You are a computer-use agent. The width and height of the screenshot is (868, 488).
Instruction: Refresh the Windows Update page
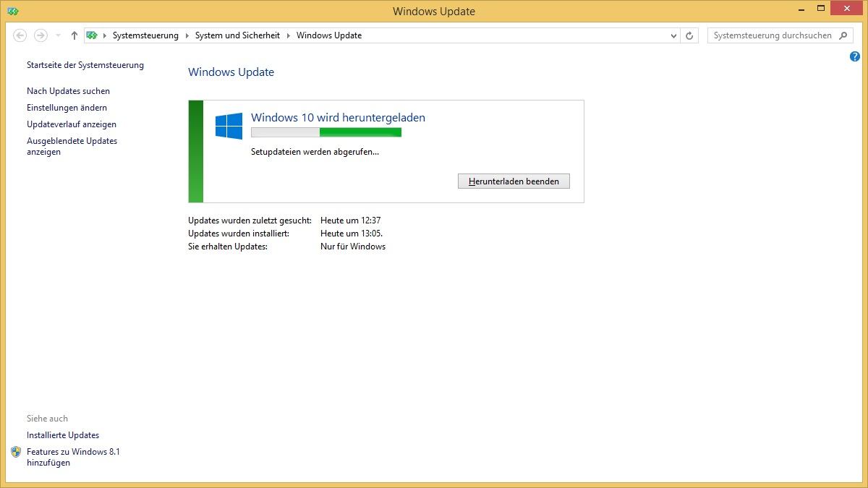(689, 35)
